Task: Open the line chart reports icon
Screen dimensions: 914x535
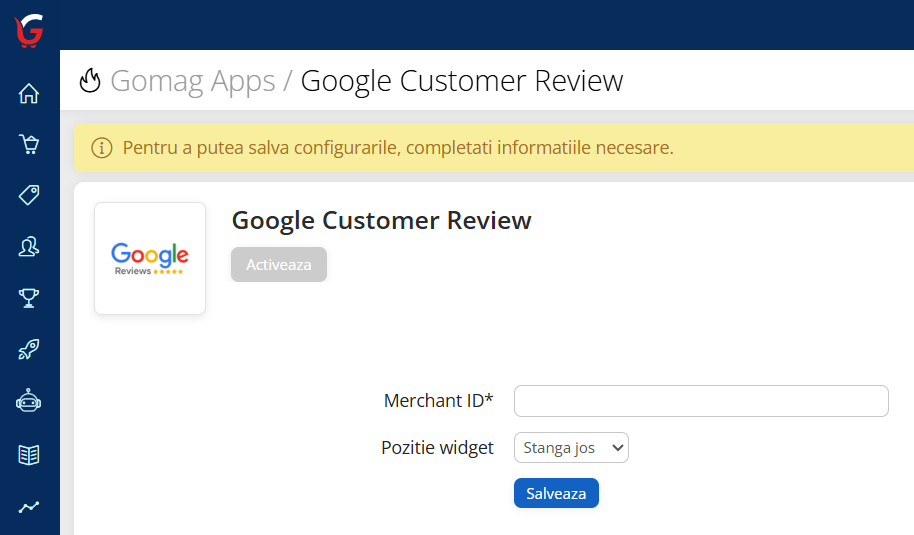Action: (x=29, y=507)
